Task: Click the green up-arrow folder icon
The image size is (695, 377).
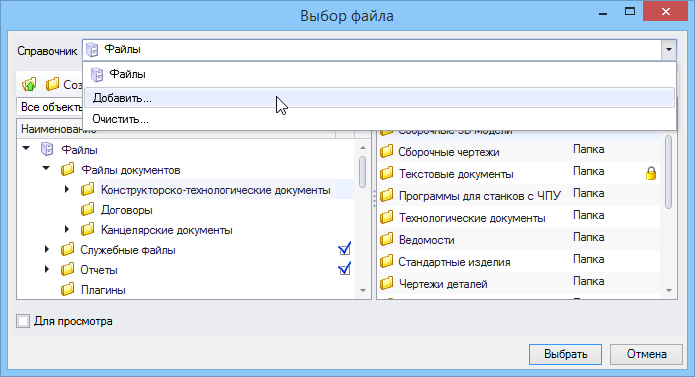Action: click(x=29, y=84)
